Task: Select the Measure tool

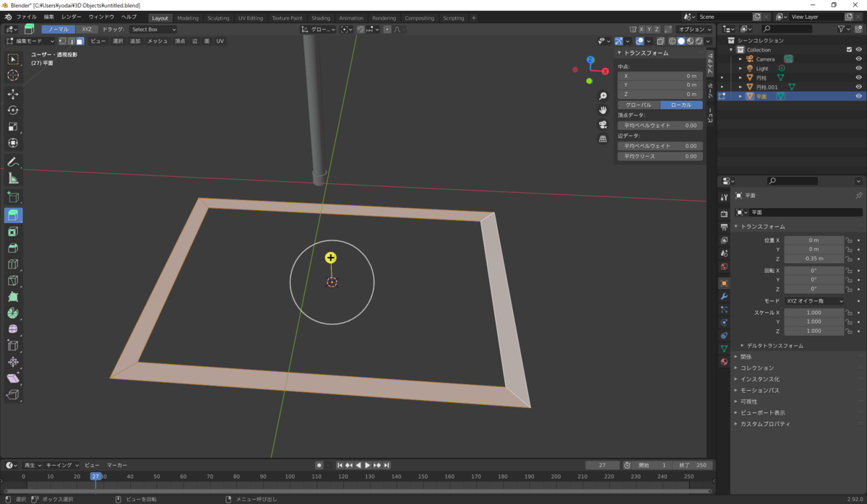Action: [x=13, y=178]
